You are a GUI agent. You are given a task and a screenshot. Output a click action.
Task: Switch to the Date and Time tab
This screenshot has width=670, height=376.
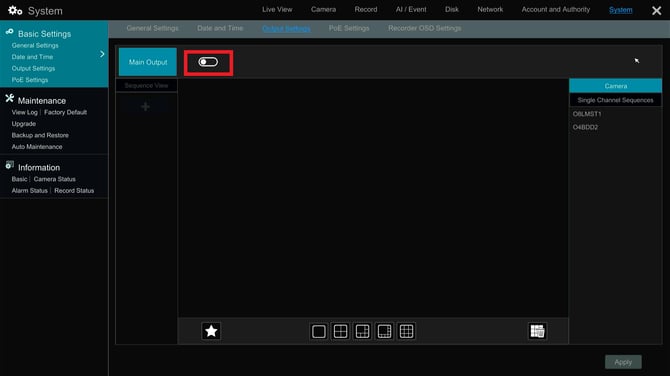pos(220,28)
